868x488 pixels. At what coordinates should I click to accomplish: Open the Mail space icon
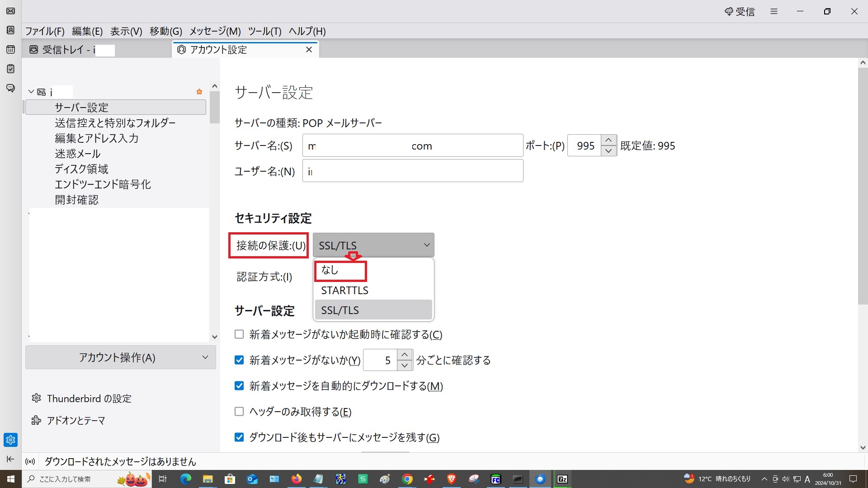(10, 11)
